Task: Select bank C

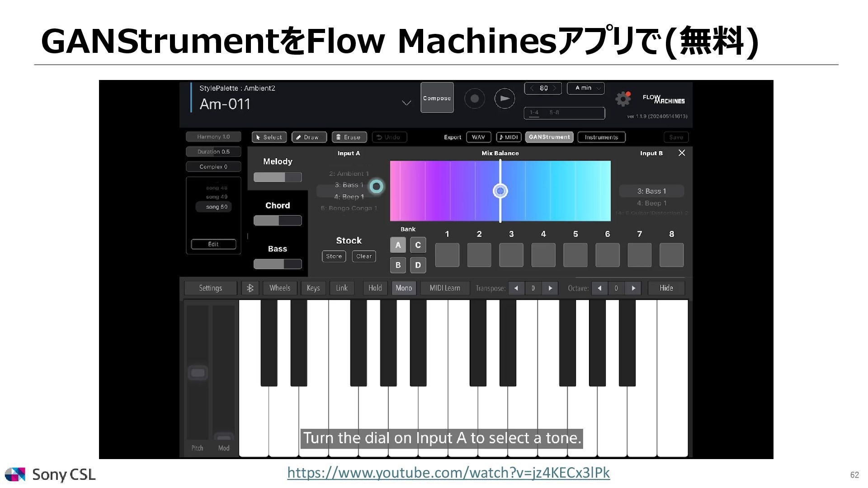Action: [x=418, y=245]
